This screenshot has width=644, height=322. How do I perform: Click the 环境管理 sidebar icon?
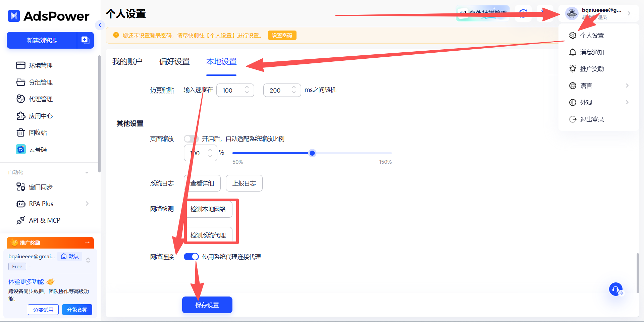[21, 65]
